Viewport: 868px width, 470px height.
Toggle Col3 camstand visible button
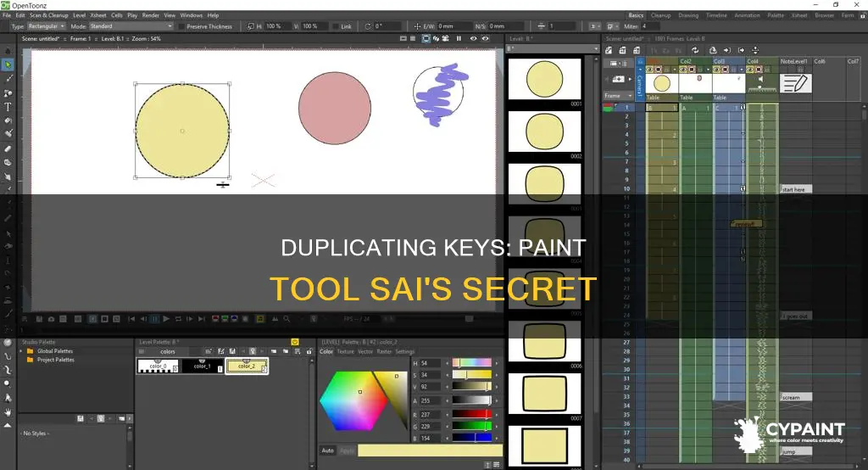tap(726, 69)
